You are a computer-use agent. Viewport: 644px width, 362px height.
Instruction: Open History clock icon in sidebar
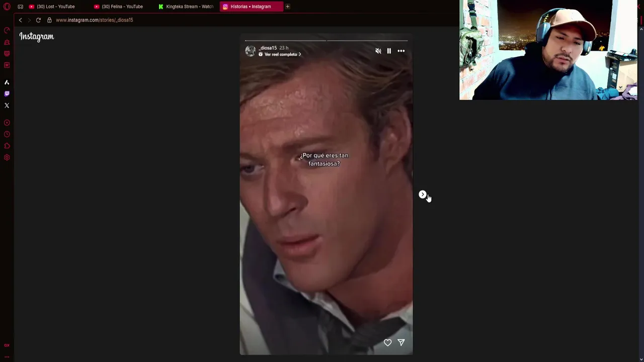[x=7, y=134]
